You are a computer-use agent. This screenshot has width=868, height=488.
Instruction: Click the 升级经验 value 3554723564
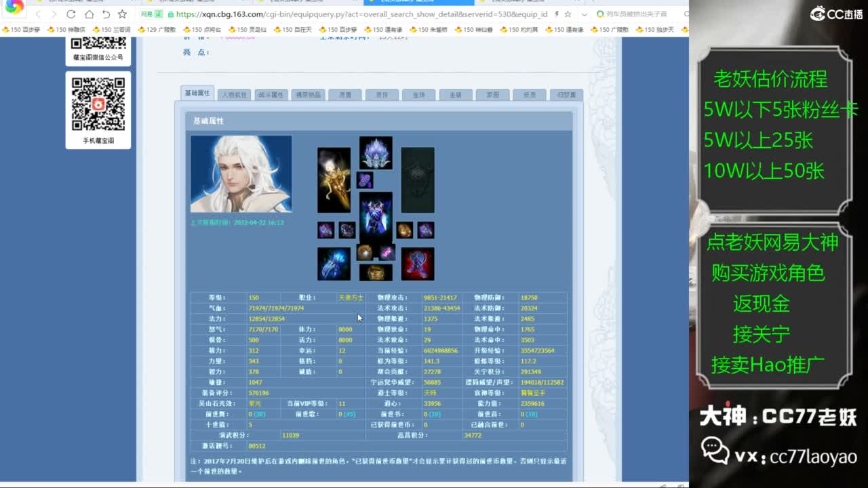click(537, 350)
